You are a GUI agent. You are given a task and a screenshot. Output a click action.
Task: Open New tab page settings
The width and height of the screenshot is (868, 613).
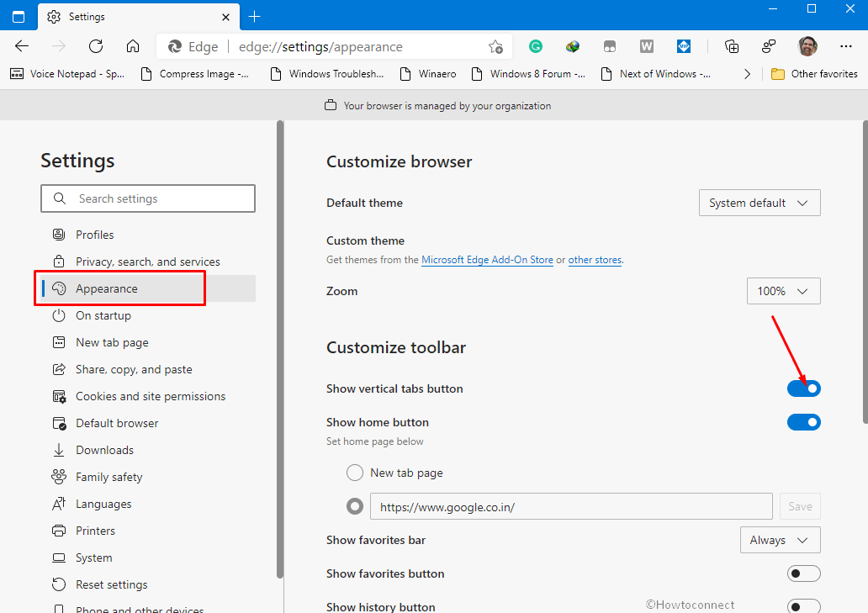coord(148,342)
